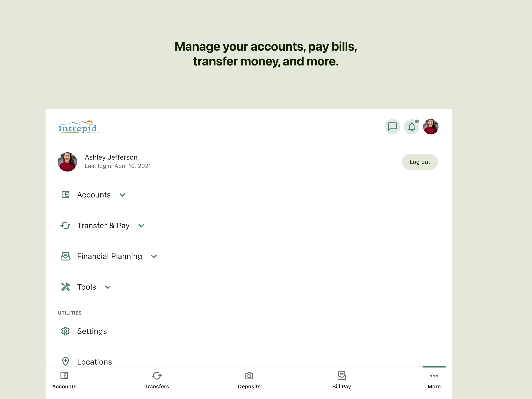Open the Transfer & Pay menu item
Screen dimensions: 532x399
pos(103,225)
